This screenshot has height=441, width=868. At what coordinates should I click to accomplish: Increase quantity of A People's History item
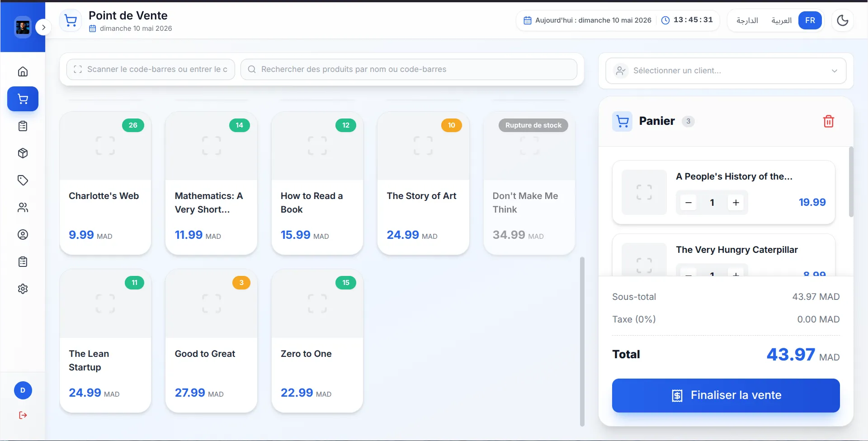coord(736,203)
